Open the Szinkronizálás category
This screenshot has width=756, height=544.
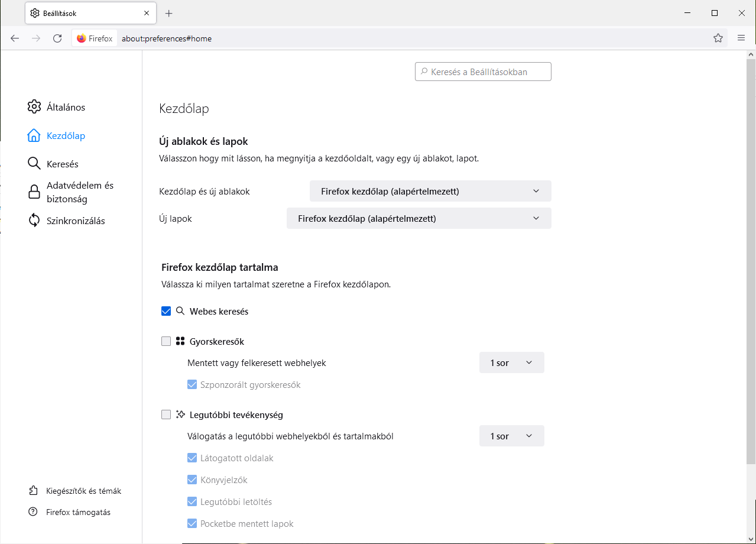(x=76, y=221)
